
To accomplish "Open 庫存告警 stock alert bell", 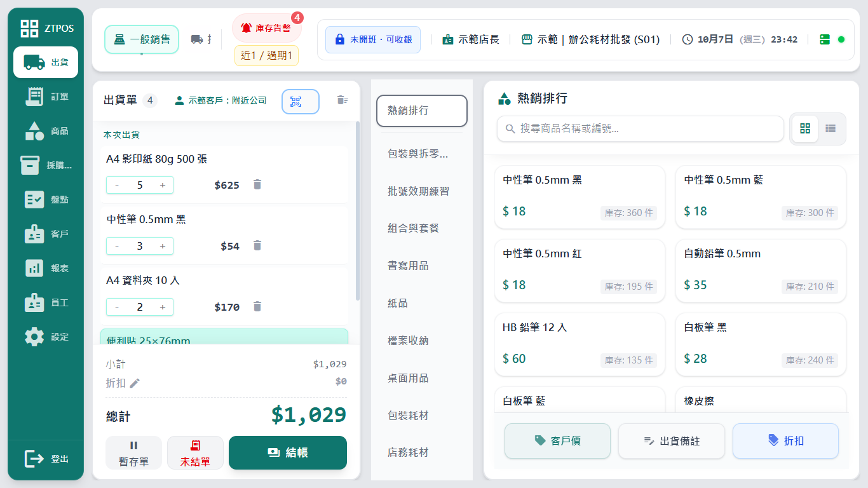I will point(266,28).
